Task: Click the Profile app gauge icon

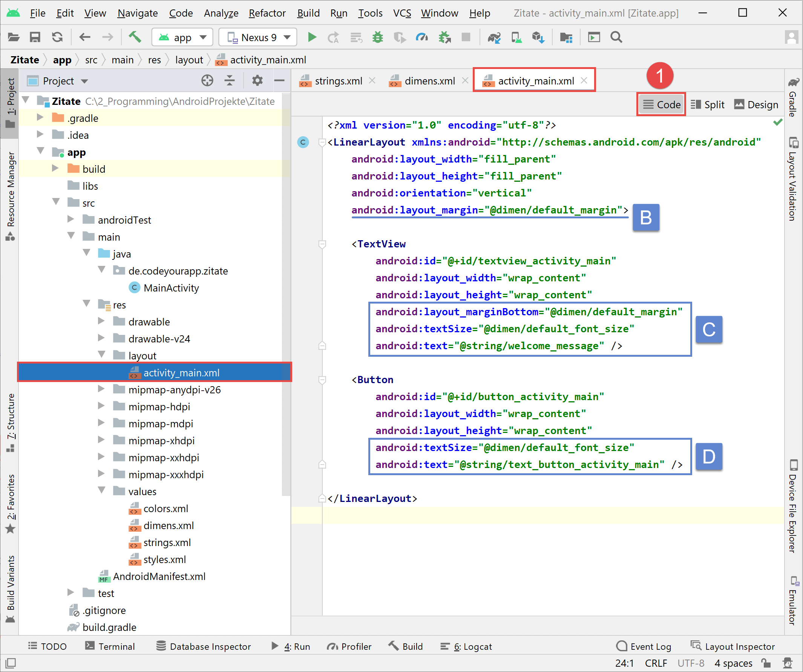Action: (422, 37)
